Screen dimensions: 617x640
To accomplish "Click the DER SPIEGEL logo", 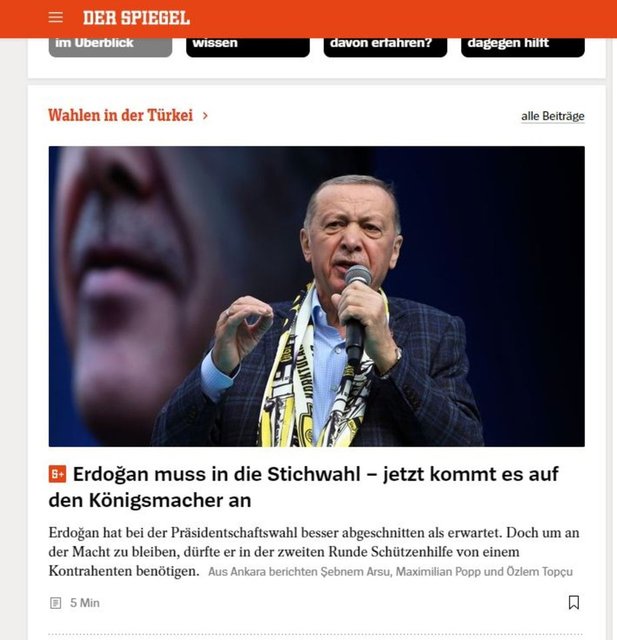I will point(136,18).
